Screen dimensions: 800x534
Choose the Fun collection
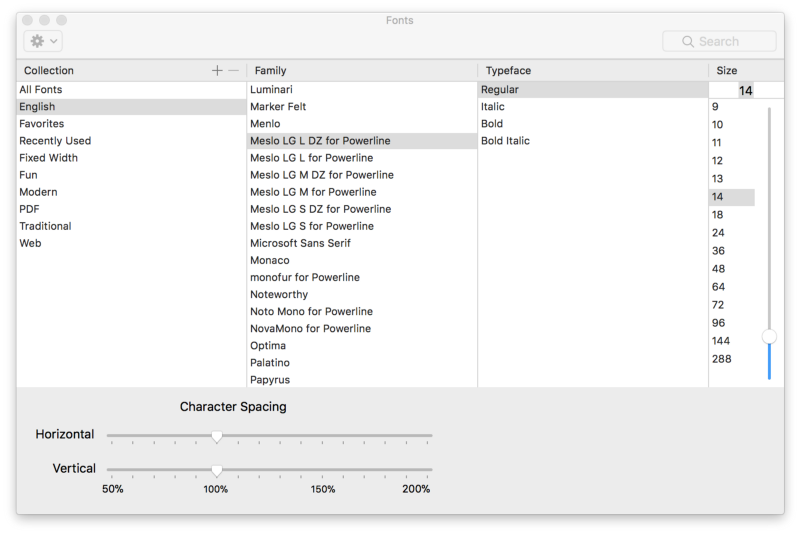pyautogui.click(x=131, y=175)
